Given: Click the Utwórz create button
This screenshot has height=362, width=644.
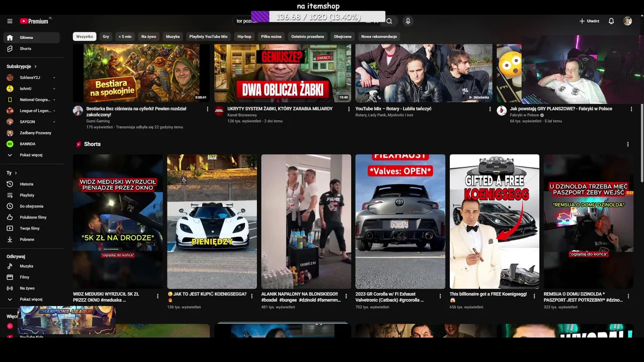Looking at the screenshot, I should click(589, 21).
